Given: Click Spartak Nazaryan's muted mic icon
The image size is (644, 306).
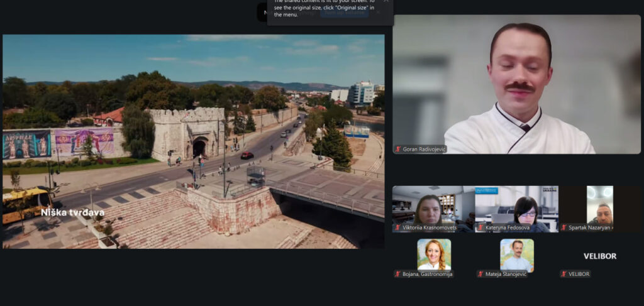Looking at the screenshot, I should [x=564, y=227].
